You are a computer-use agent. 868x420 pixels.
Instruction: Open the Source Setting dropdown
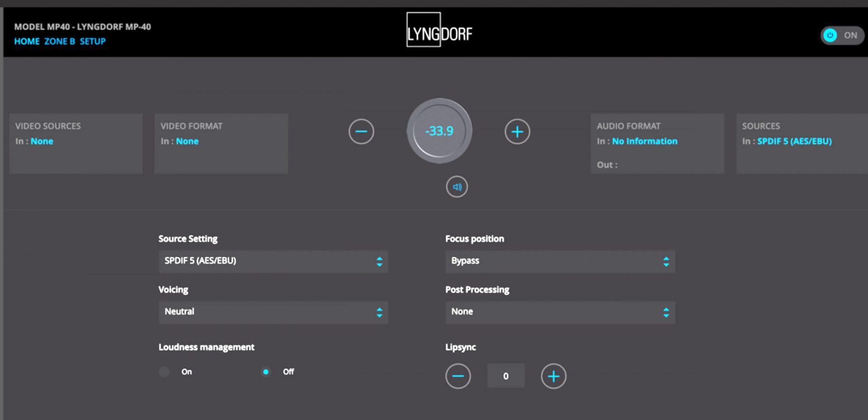(274, 261)
